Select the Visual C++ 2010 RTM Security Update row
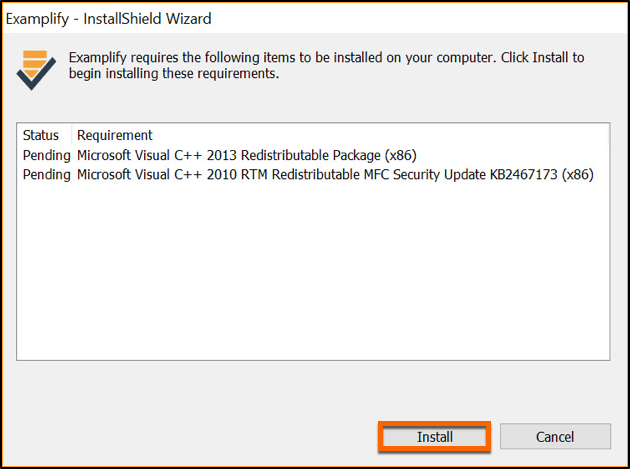The image size is (630, 469). tap(335, 174)
